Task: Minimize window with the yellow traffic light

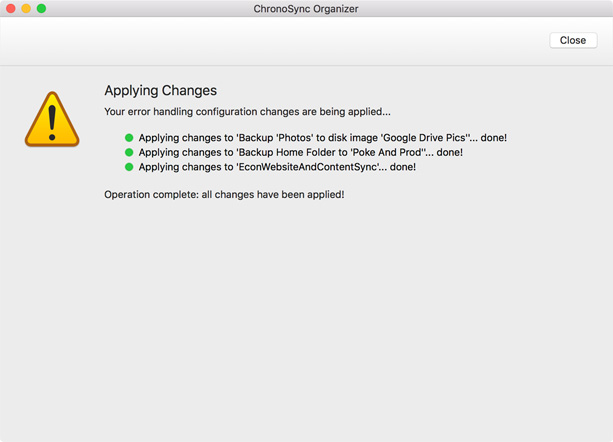Action: [26, 8]
